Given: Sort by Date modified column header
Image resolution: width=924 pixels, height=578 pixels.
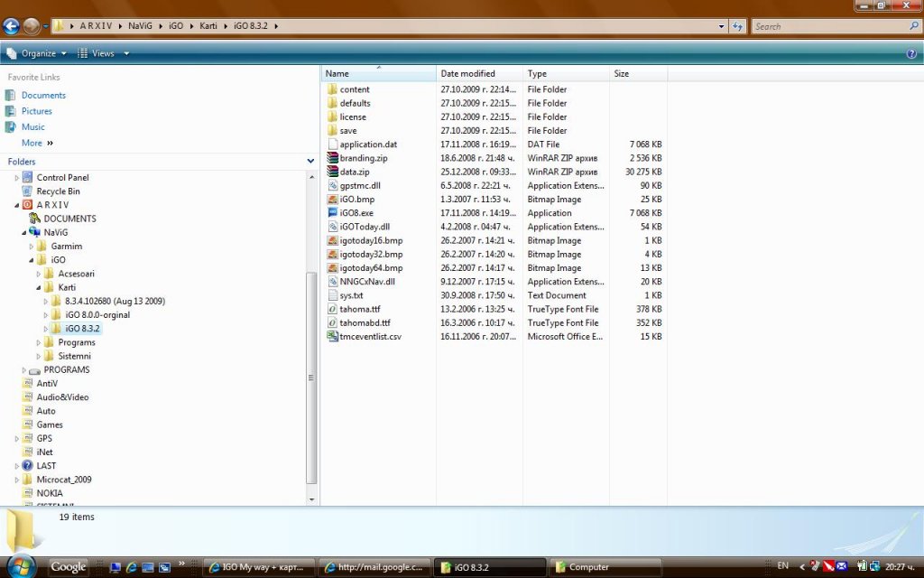Looking at the screenshot, I should 480,73.
